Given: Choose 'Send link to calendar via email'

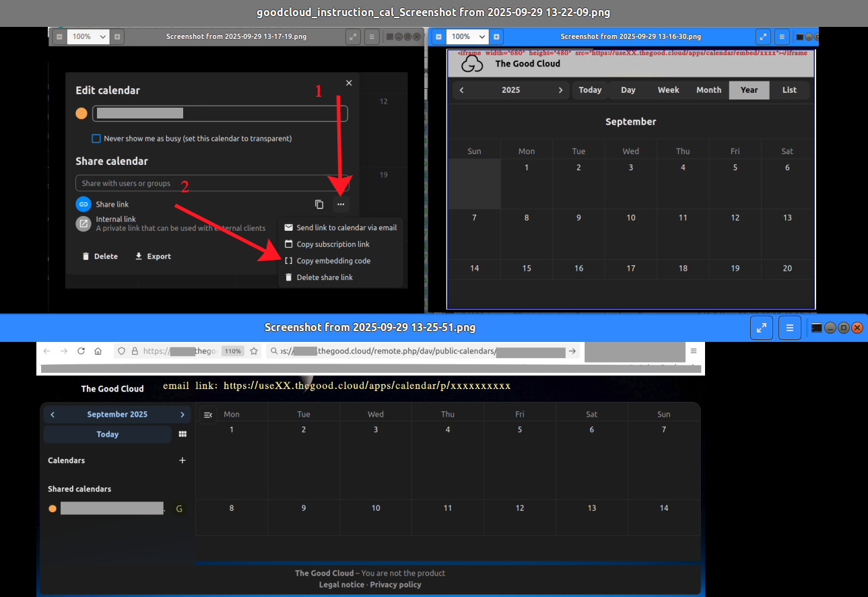Looking at the screenshot, I should pyautogui.click(x=346, y=227).
